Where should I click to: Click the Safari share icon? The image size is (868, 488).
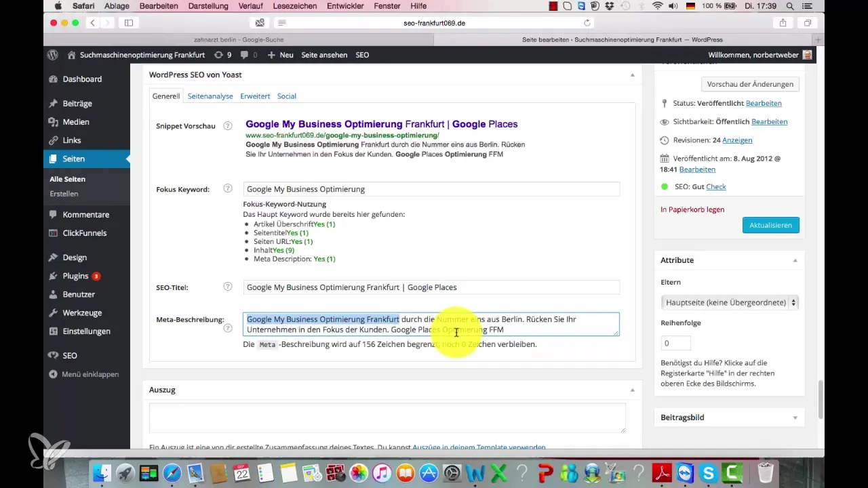tap(783, 22)
